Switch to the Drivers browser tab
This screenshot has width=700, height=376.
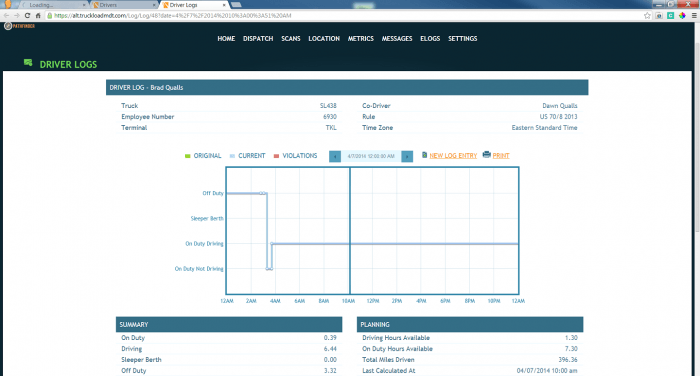[x=123, y=5]
